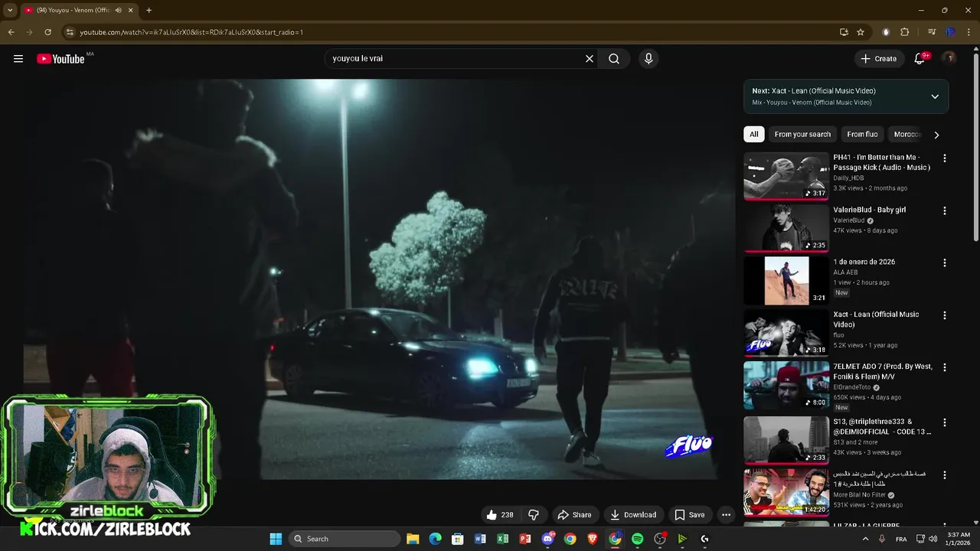Go to YouTube home via logo
The width and height of the screenshot is (980, 551).
pyautogui.click(x=60, y=59)
